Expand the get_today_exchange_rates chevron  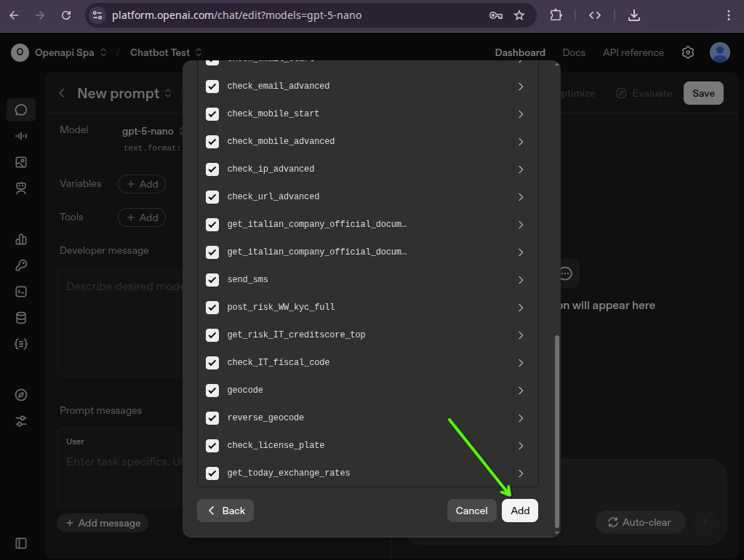point(521,473)
